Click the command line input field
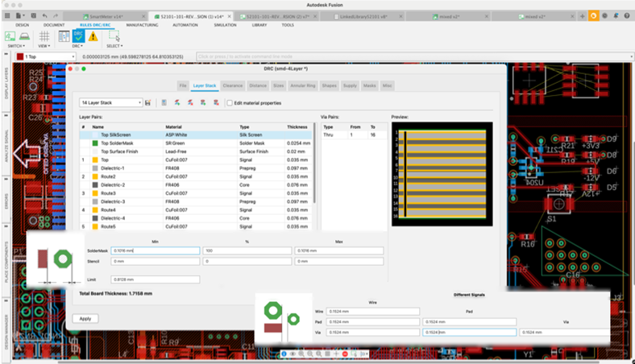This screenshot has width=635, height=364. tap(413, 56)
